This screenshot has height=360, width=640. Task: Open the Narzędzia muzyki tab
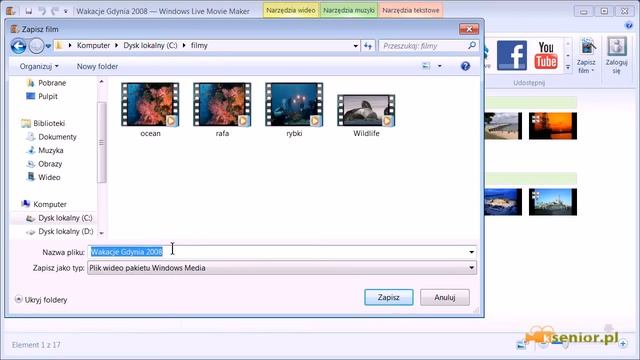pos(349,10)
